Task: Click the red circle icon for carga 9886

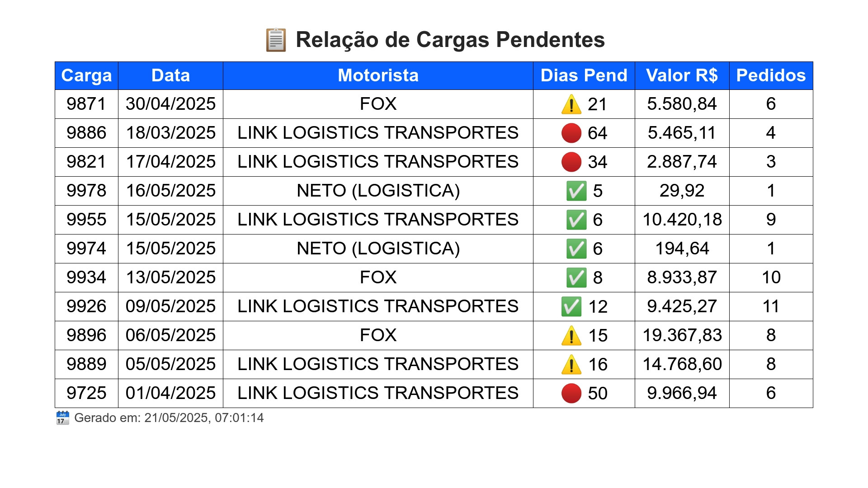Action: [x=571, y=133]
